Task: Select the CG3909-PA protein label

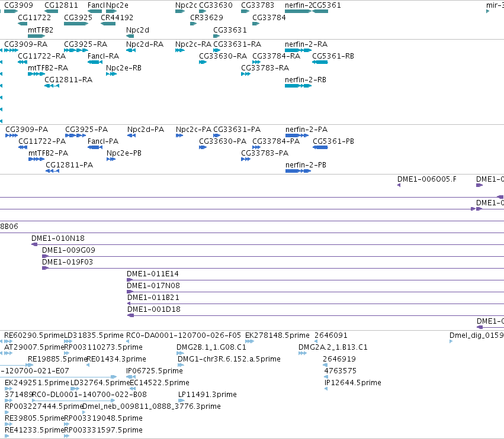Action: pyautogui.click(x=27, y=130)
